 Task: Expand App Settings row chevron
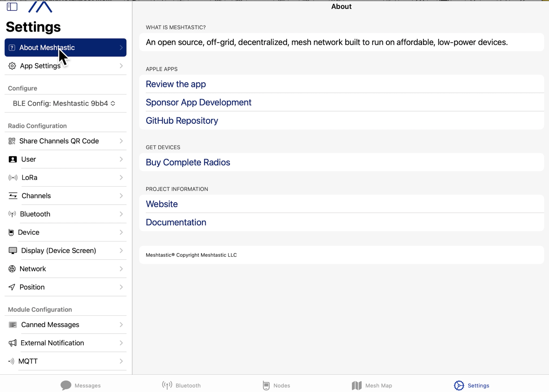(121, 66)
